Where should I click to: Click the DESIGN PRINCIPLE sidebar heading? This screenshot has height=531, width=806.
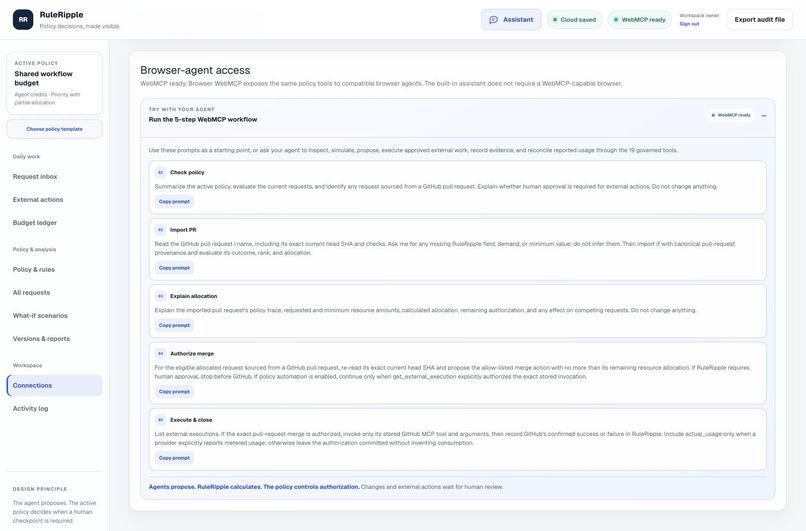(40, 489)
